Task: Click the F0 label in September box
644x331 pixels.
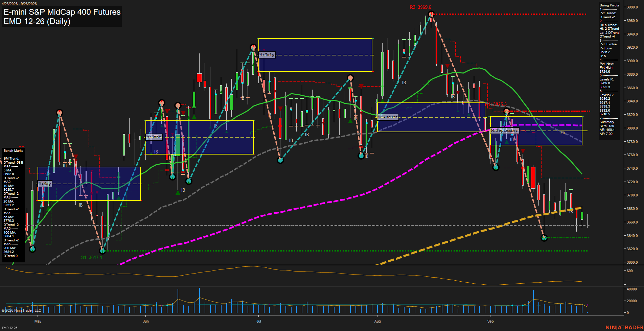Action: (x=562, y=133)
